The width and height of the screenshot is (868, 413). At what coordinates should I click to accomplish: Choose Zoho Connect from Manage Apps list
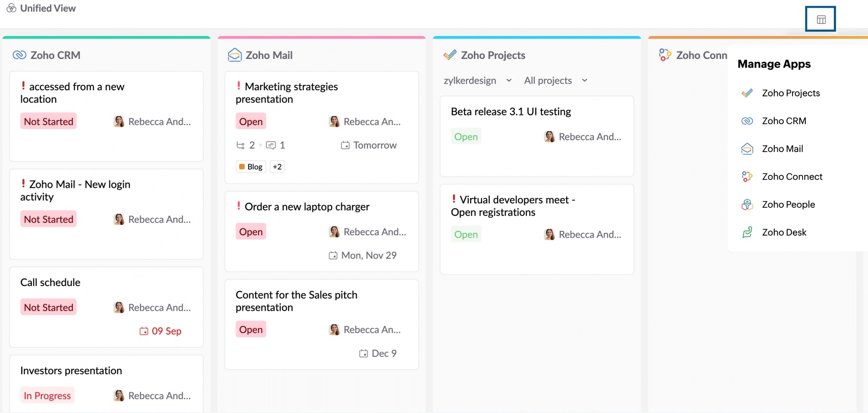792,177
